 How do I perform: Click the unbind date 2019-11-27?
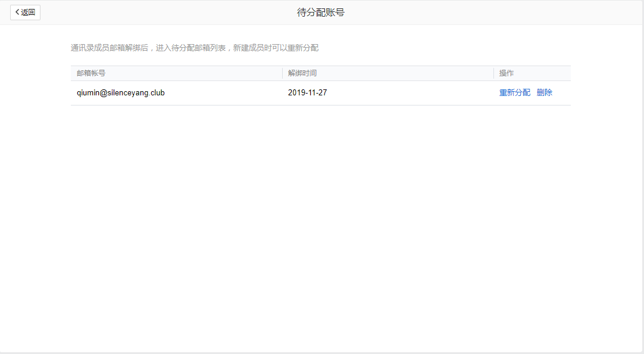coord(307,93)
